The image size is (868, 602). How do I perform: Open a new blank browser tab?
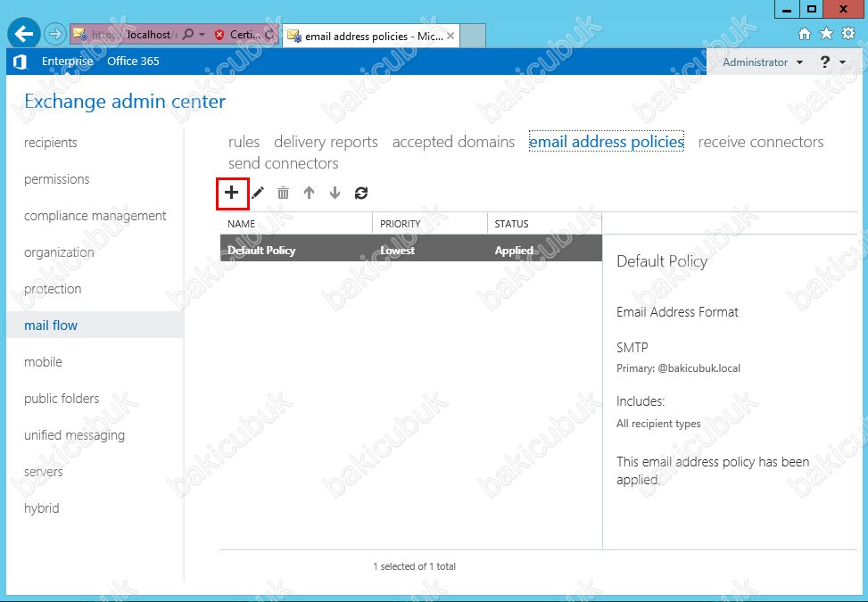pos(473,36)
